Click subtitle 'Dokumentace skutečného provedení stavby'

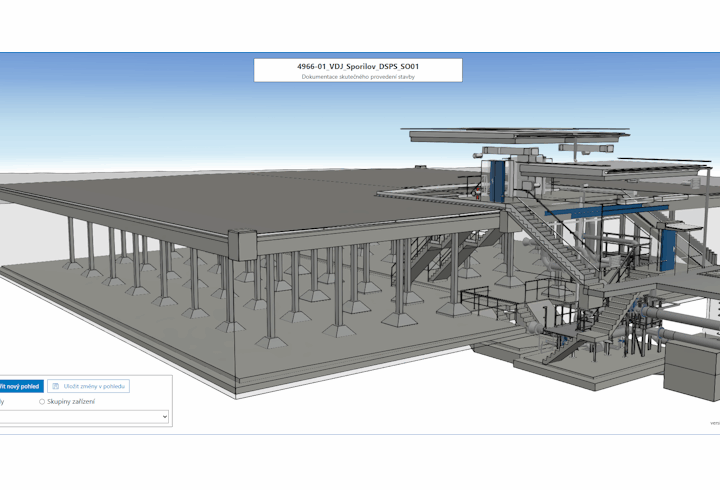[357, 76]
